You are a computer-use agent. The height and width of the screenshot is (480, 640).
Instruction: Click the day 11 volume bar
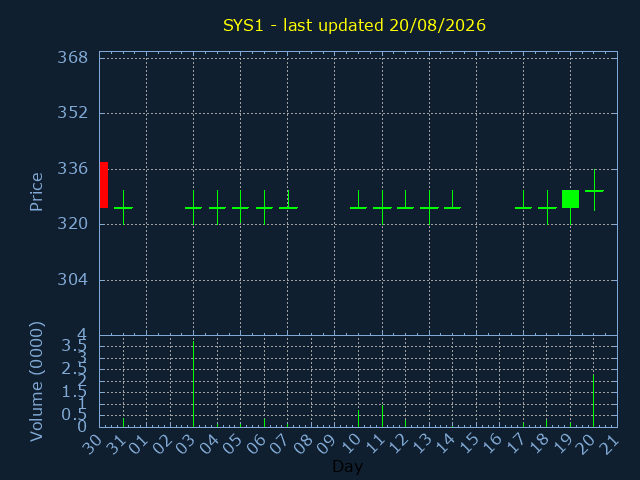coord(382,416)
